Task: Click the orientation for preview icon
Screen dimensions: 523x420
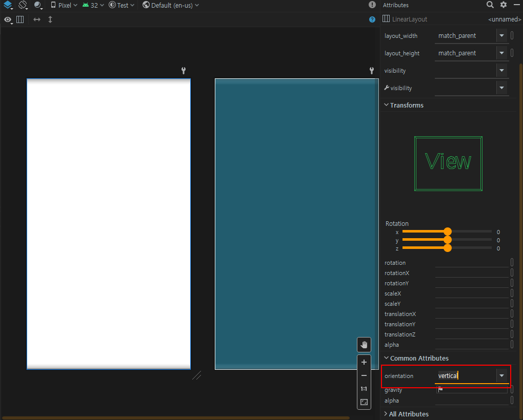Action: pos(23,5)
